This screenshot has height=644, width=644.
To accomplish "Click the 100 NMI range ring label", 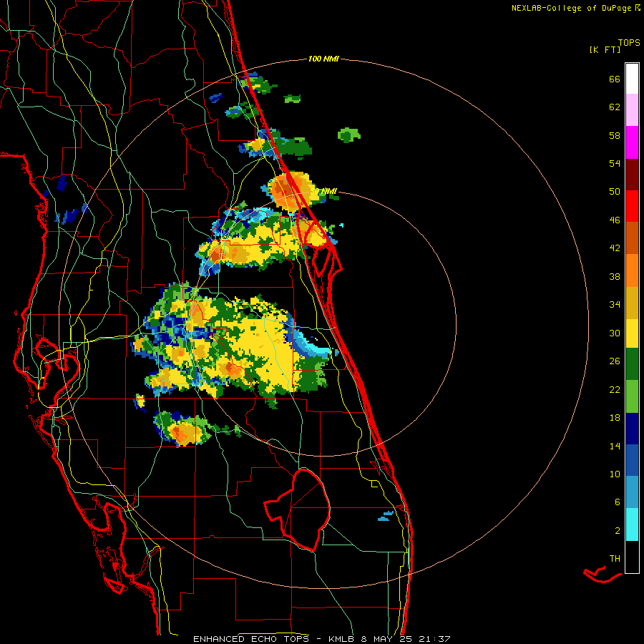I will [x=323, y=59].
